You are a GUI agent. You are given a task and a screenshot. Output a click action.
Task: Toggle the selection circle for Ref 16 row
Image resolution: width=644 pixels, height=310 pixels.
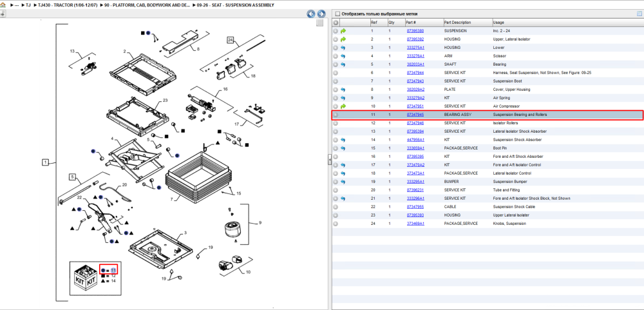tap(336, 156)
